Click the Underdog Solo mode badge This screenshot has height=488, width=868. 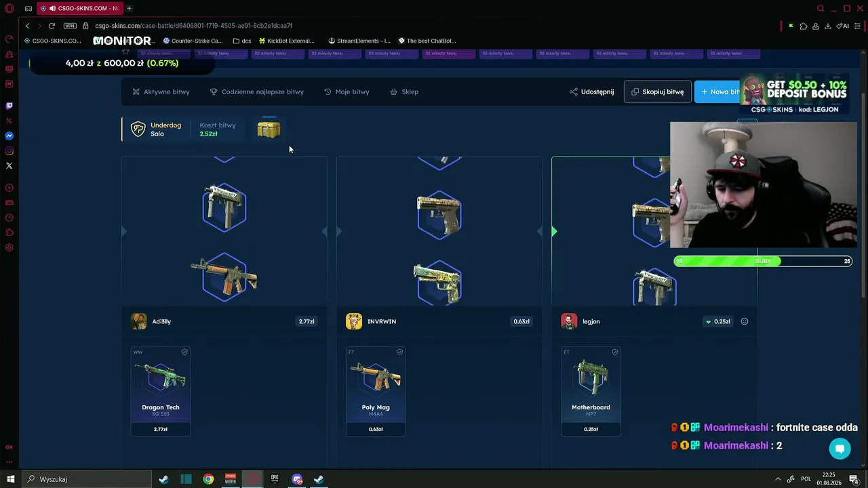(157, 129)
